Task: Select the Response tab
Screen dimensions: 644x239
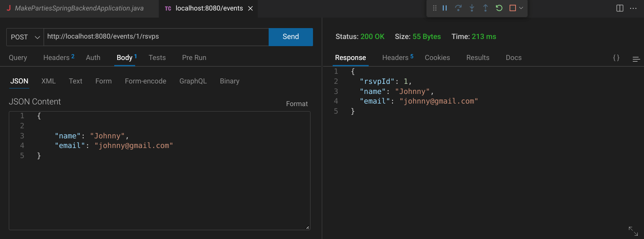Action: (x=351, y=57)
